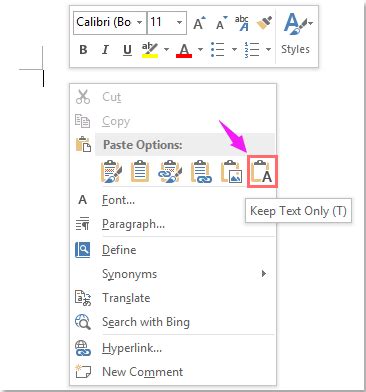Expand numbering library dropdown arrow
The image size is (366, 392).
268,50
